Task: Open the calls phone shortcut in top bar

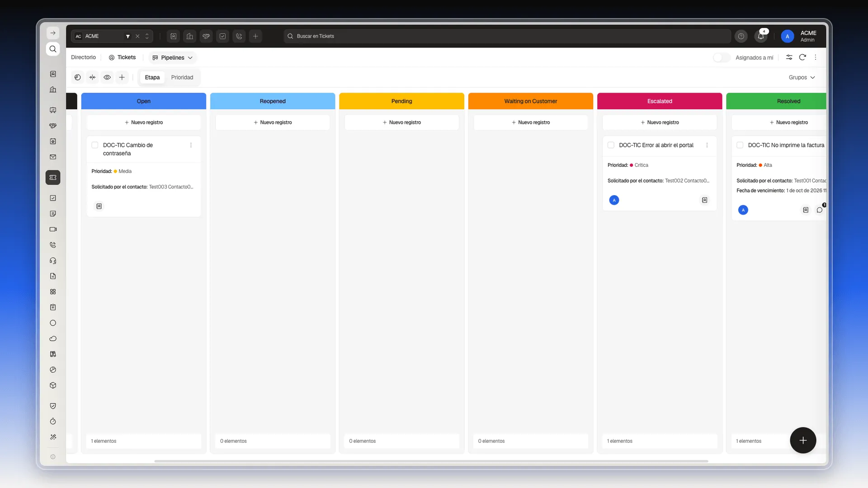Action: coord(239,36)
